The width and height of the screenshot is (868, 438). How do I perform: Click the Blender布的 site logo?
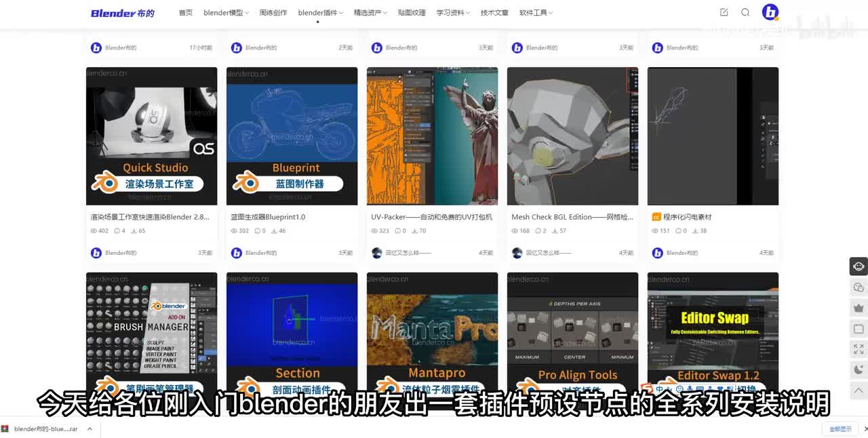(123, 13)
